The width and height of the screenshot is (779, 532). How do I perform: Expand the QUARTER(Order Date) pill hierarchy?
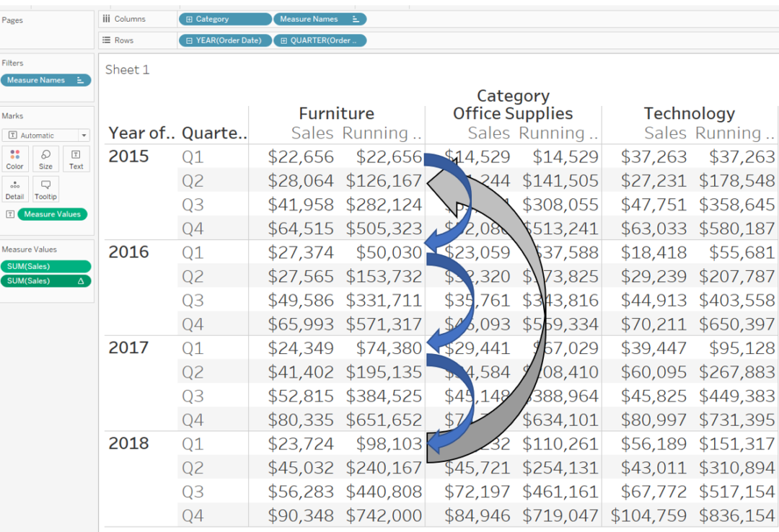point(283,40)
